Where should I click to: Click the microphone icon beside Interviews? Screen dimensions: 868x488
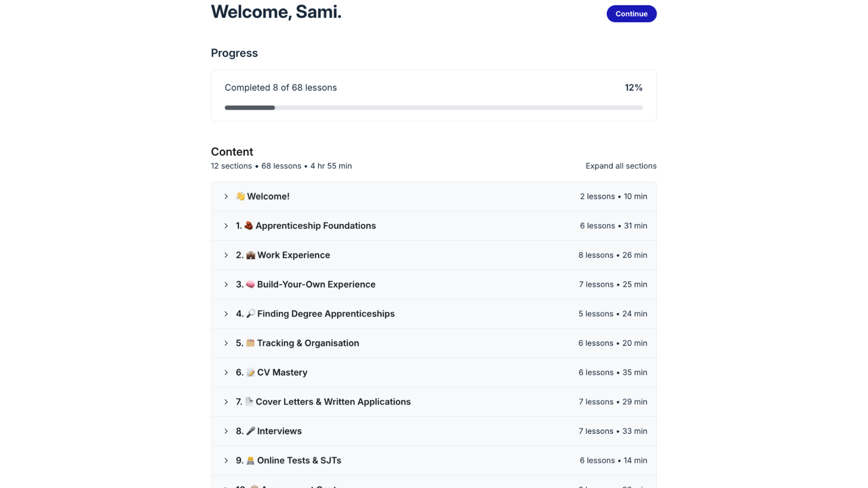click(250, 431)
